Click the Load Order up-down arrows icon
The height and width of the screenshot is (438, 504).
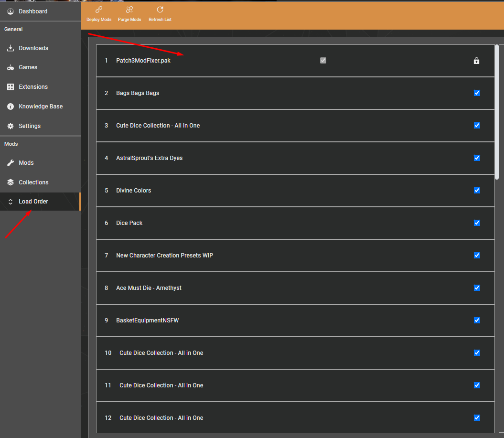point(11,202)
